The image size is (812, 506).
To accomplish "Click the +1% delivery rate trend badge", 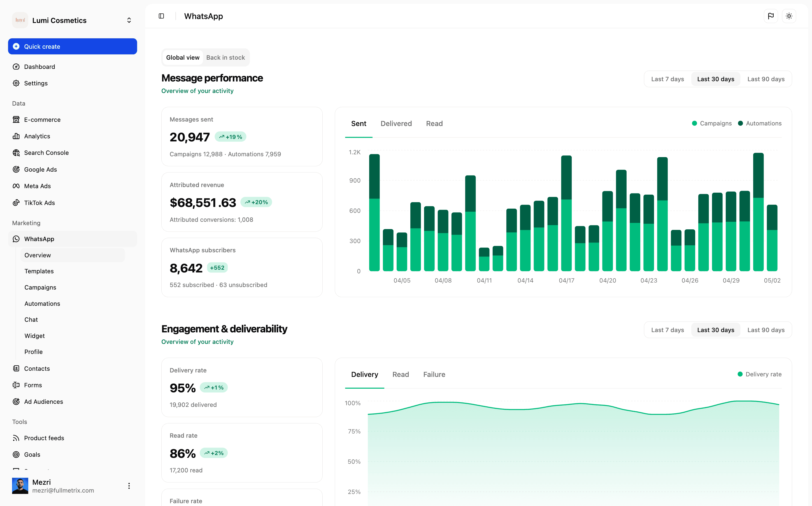I will click(x=214, y=388).
